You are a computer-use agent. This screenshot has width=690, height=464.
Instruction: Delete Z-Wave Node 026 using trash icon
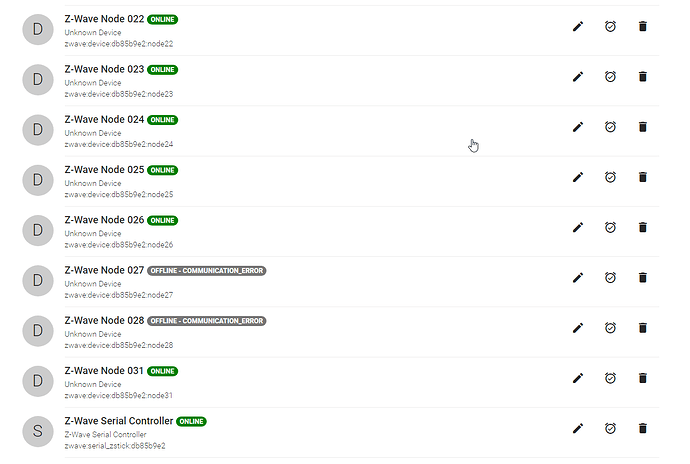(643, 227)
